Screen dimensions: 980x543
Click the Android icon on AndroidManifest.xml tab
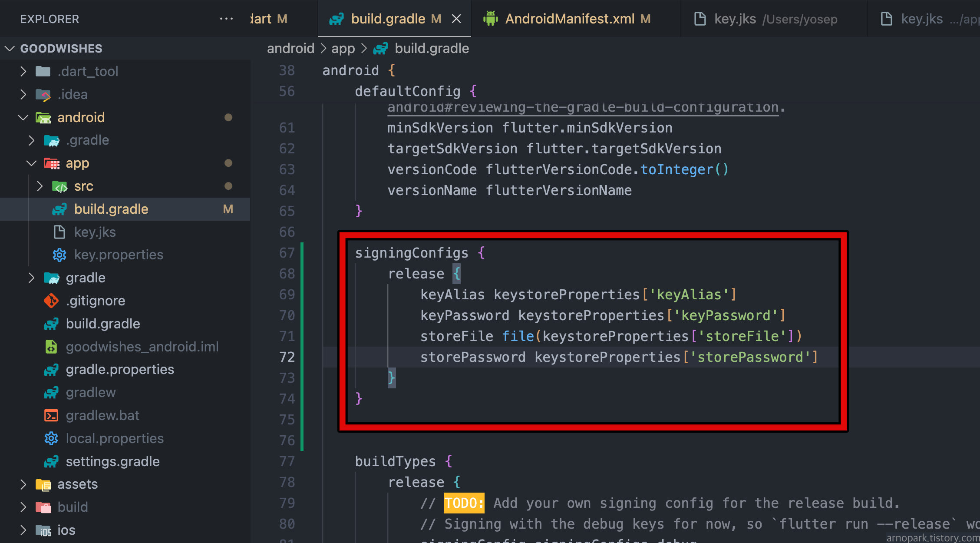pos(491,19)
